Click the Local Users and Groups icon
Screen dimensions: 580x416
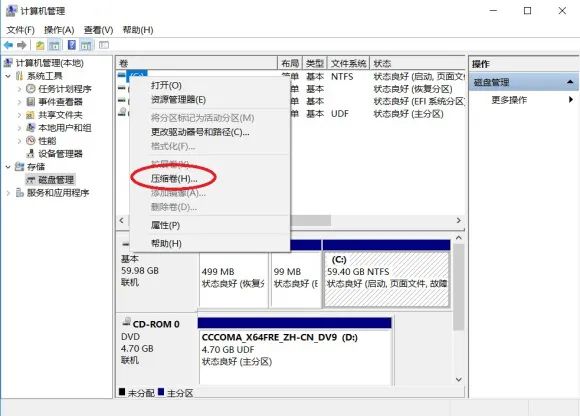31,128
